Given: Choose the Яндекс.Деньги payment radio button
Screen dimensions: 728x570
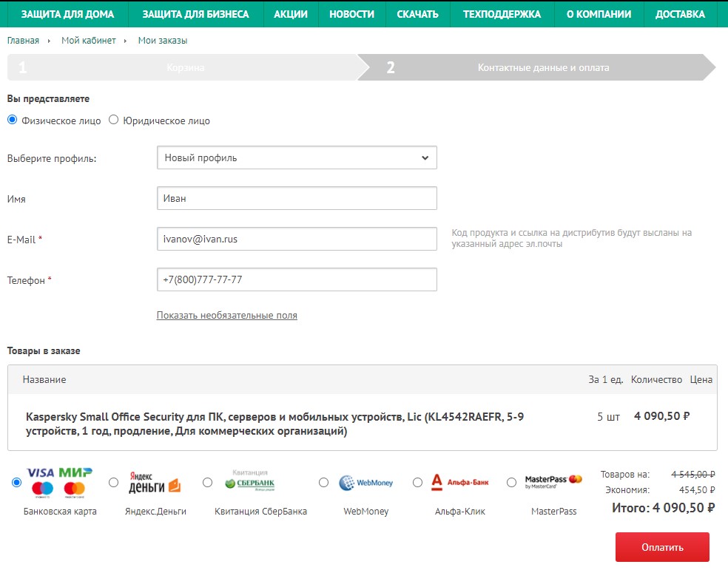Looking at the screenshot, I should pos(113,482).
